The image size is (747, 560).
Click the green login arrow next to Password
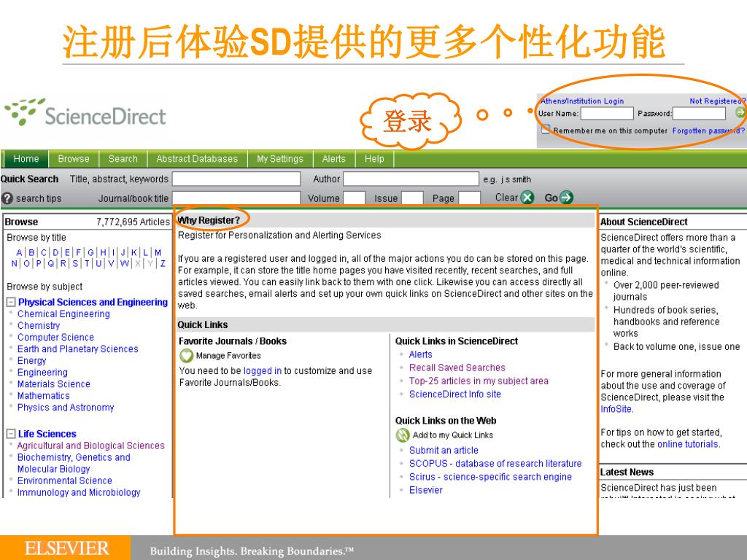click(x=740, y=113)
